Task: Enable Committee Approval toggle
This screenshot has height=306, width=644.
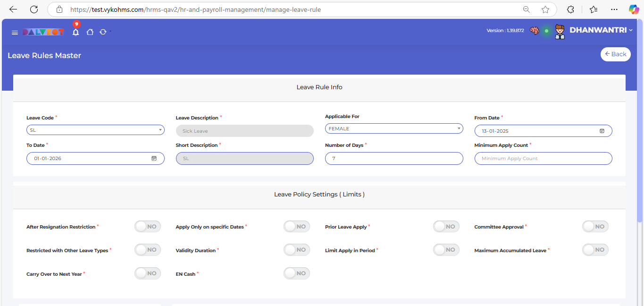Action: click(x=595, y=227)
